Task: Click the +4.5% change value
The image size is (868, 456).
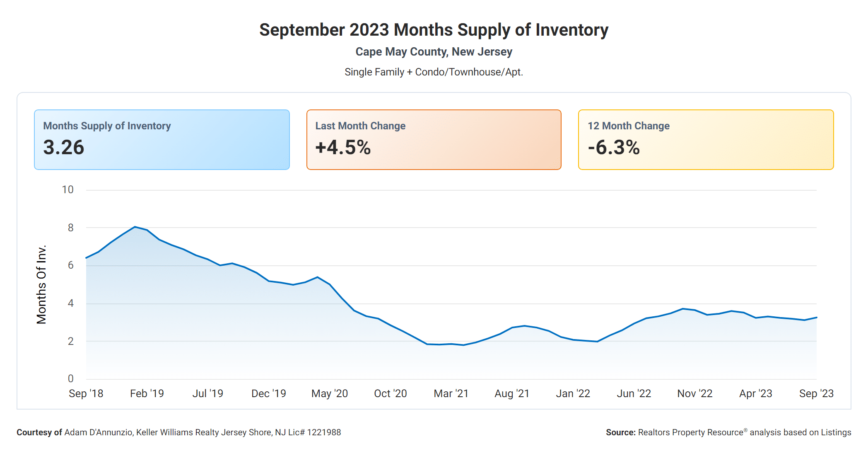Action: (343, 148)
